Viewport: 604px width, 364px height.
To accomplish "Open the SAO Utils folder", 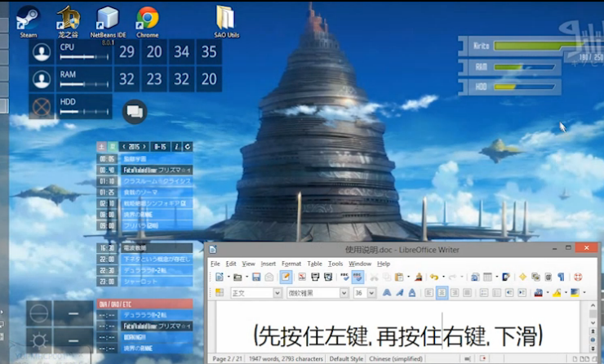I will click(227, 22).
